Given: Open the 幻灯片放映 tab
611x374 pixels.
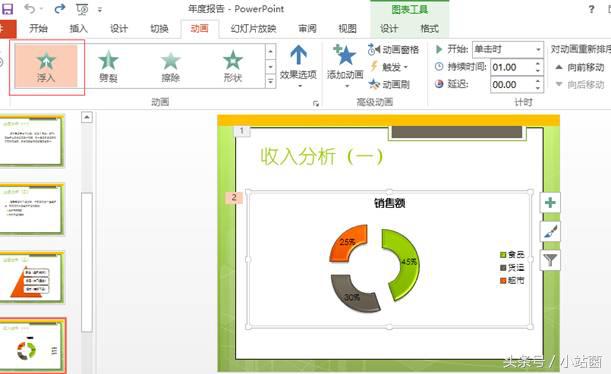Looking at the screenshot, I should pos(253,28).
